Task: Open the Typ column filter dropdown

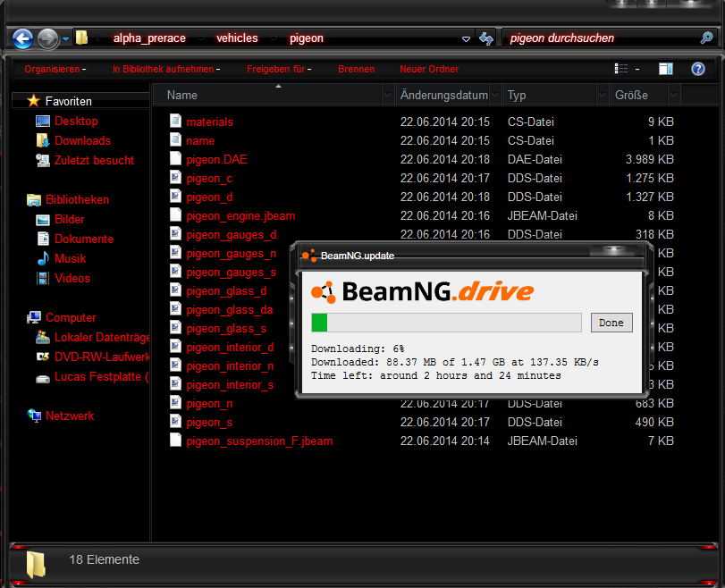Action: click(602, 95)
